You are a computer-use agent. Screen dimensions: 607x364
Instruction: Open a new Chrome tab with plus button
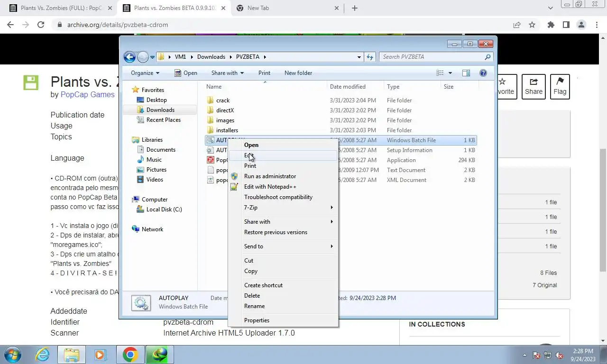(x=355, y=8)
